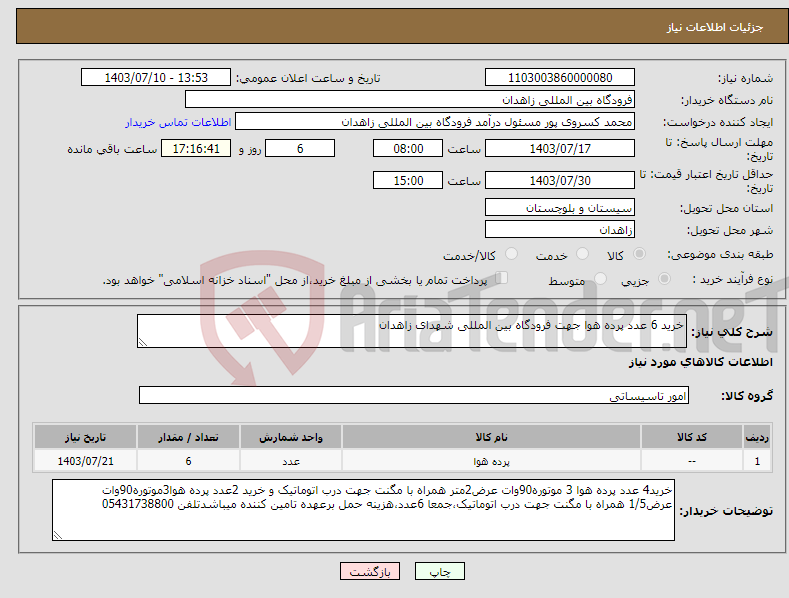Viewport: 789px width, 598px height.
Task: Select the کالا radio button
Action: tap(640, 254)
